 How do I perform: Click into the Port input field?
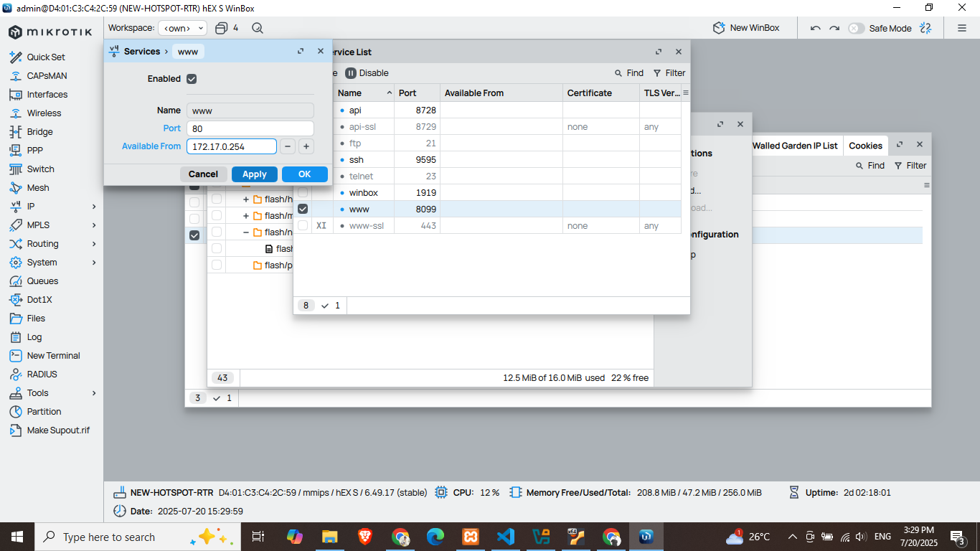(250, 128)
